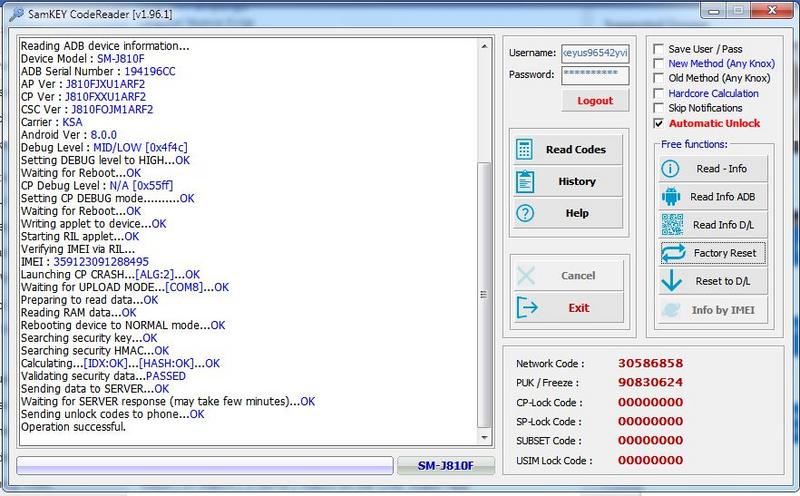The width and height of the screenshot is (800, 496).
Task: Run the Read Info ADB function
Action: 713,196
